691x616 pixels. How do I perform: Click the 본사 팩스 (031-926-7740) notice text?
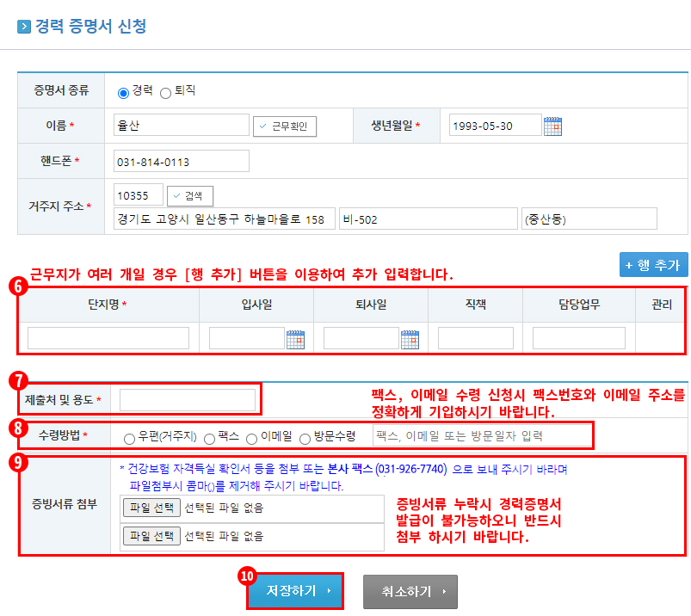click(388, 469)
